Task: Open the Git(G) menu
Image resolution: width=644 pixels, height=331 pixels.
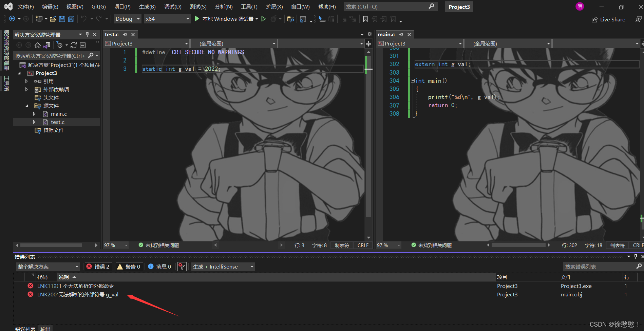Action: [99, 7]
